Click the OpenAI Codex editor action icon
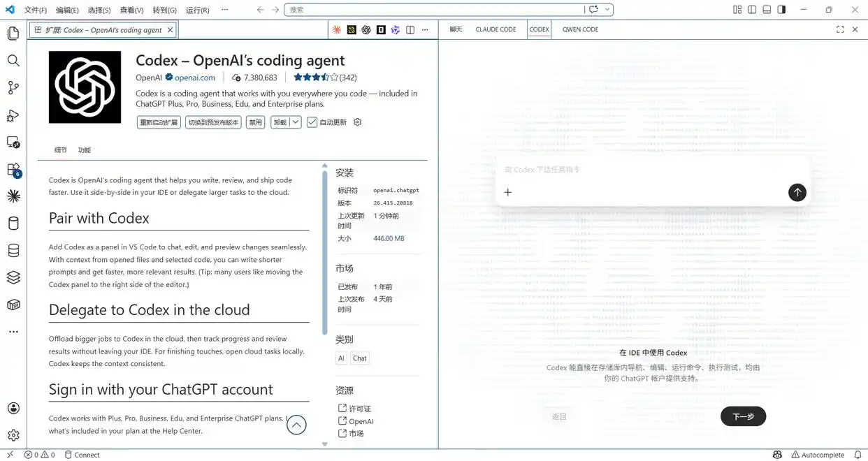This screenshot has width=868, height=461. [366, 30]
